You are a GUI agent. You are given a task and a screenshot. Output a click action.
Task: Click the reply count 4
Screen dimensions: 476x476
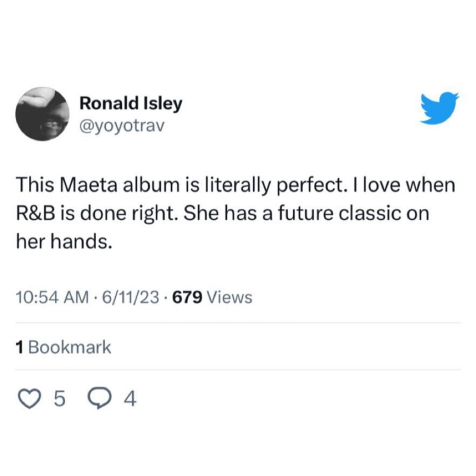130,399
